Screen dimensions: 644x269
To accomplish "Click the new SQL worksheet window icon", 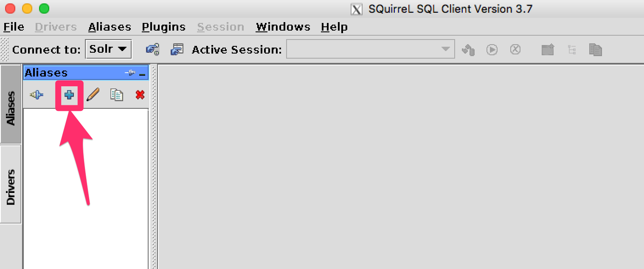I will coord(548,50).
